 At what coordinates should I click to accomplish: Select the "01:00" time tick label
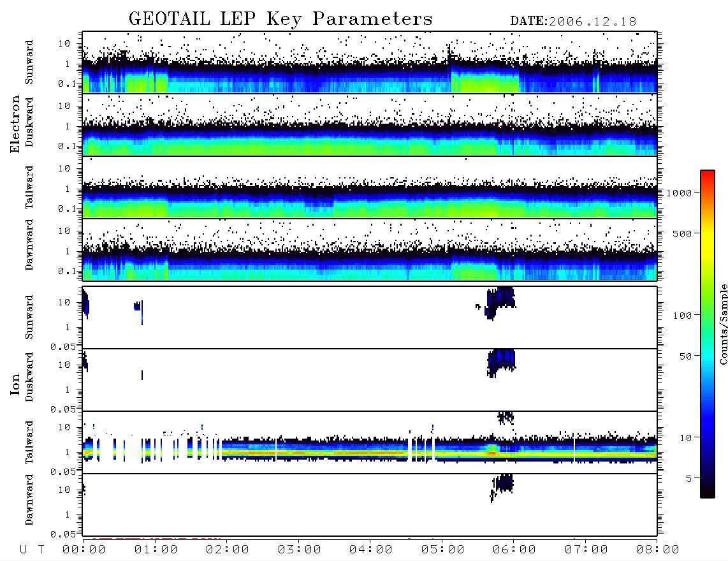(156, 550)
